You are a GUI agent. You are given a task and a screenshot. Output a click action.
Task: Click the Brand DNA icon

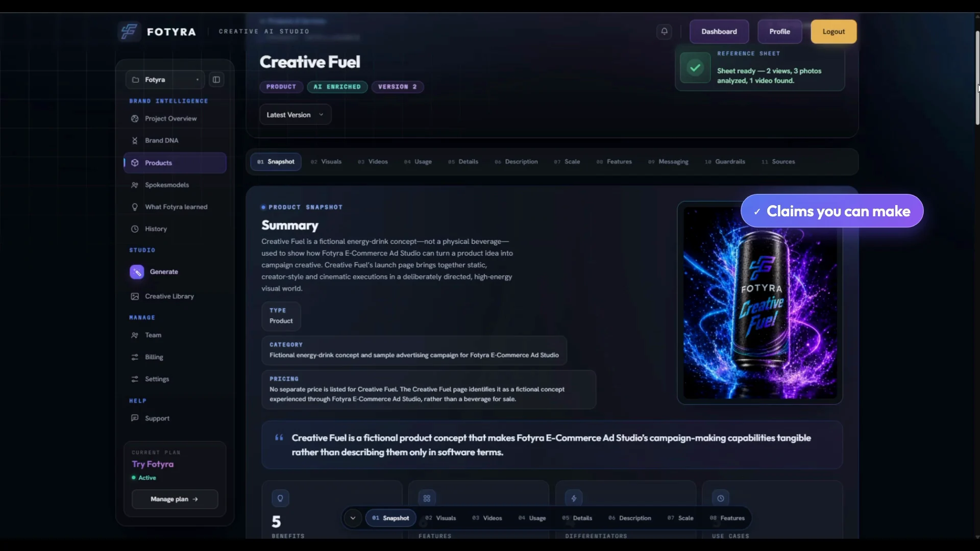tap(135, 140)
